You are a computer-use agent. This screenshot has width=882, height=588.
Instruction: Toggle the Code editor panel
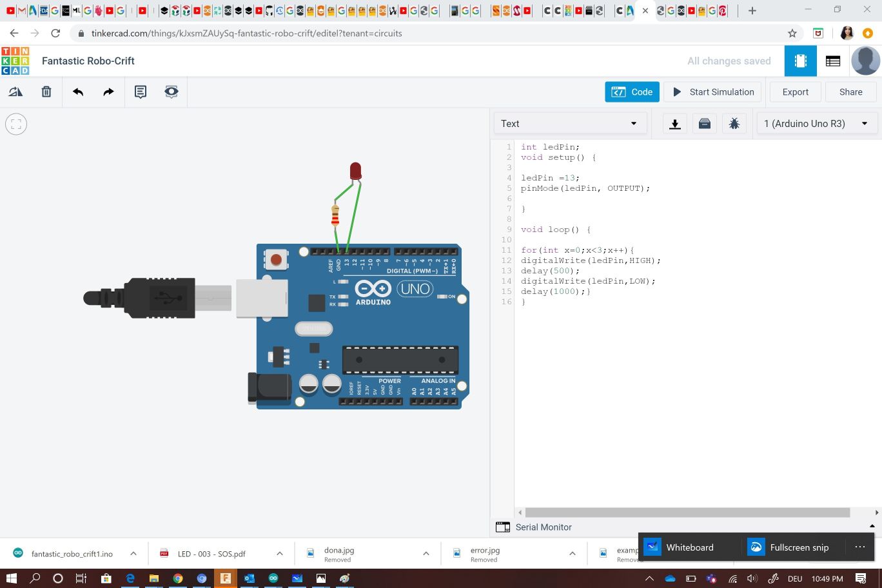pyautogui.click(x=632, y=92)
